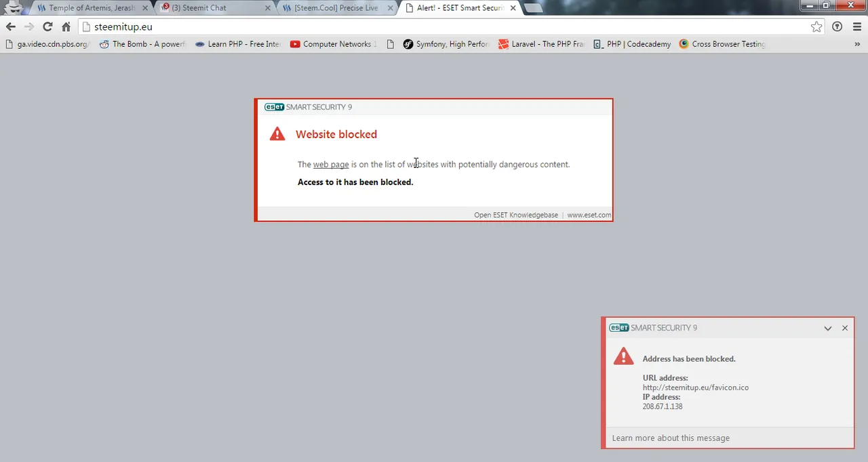This screenshot has height=462, width=868.
Task: Open the home page icon
Action: pyautogui.click(x=66, y=27)
